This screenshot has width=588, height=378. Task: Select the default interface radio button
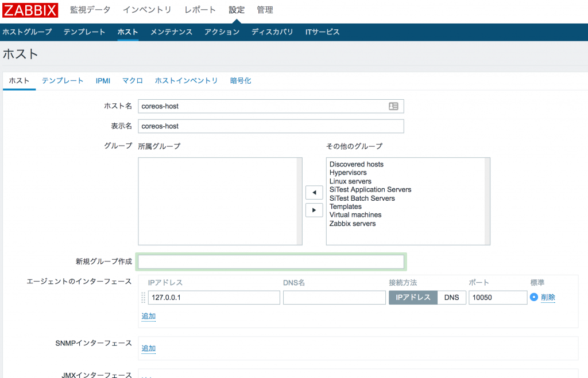[533, 297]
